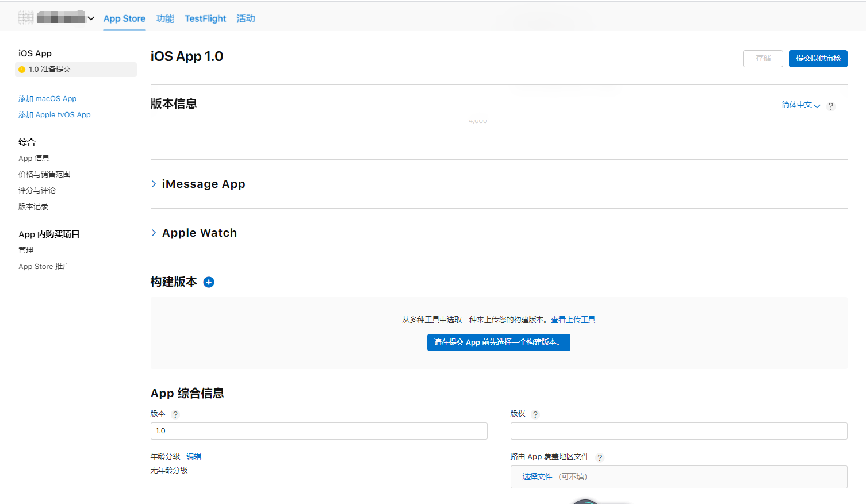Open the 活动 tab

click(x=246, y=18)
